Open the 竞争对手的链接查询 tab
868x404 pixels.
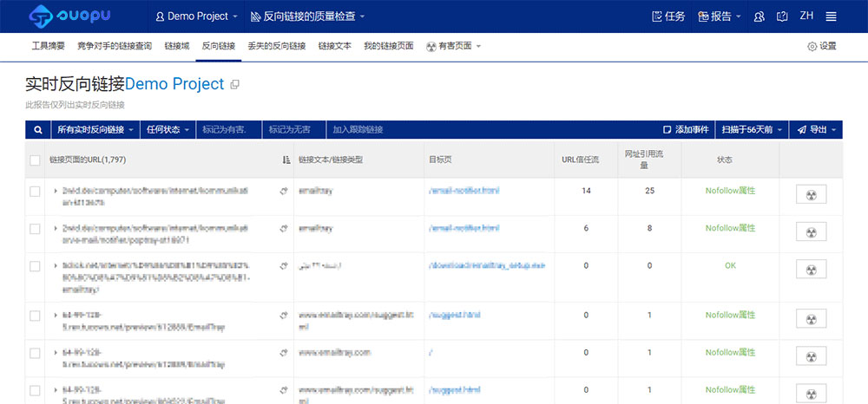(115, 47)
